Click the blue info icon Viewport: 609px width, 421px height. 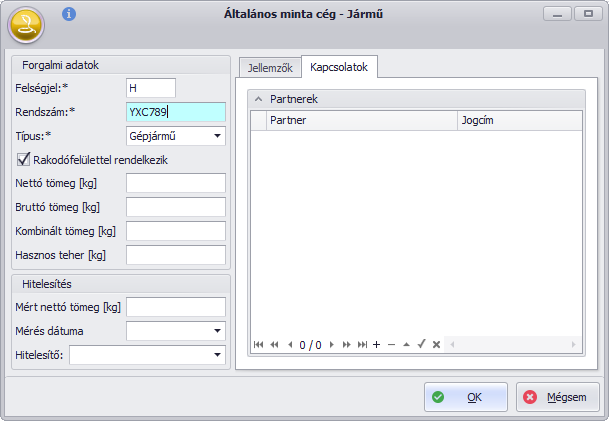[x=68, y=14]
